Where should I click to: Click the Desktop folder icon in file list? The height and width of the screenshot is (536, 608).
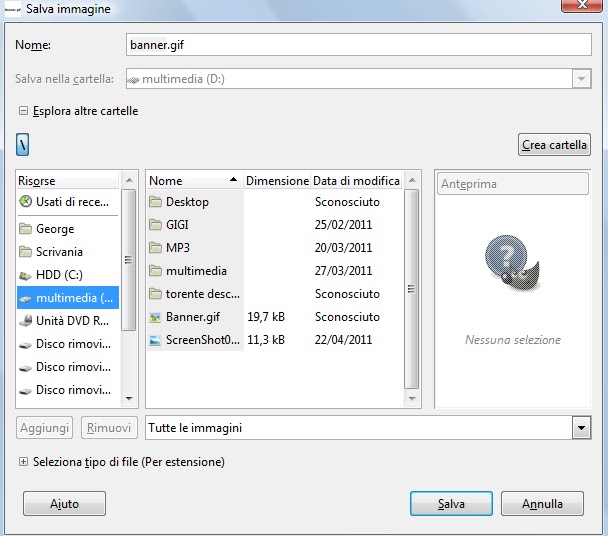click(155, 202)
